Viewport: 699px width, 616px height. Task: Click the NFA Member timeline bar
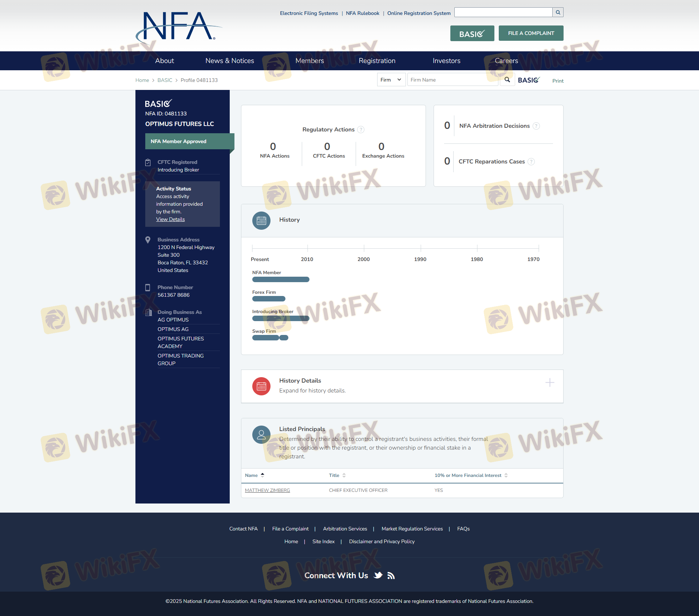click(x=281, y=280)
